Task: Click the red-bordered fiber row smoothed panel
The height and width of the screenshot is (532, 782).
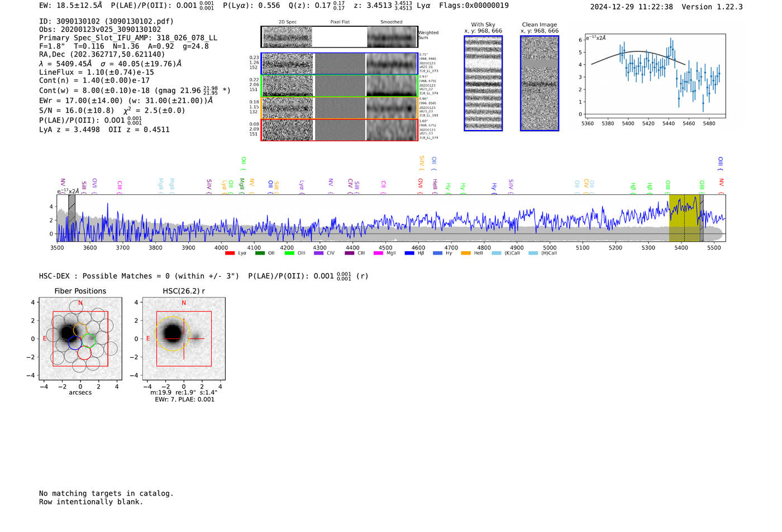Action: pyautogui.click(x=392, y=130)
